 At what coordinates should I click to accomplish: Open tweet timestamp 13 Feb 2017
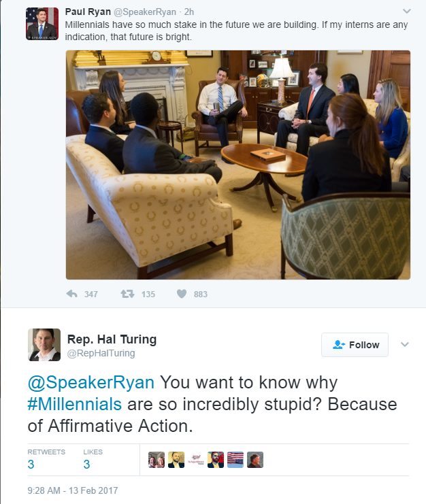point(73,490)
